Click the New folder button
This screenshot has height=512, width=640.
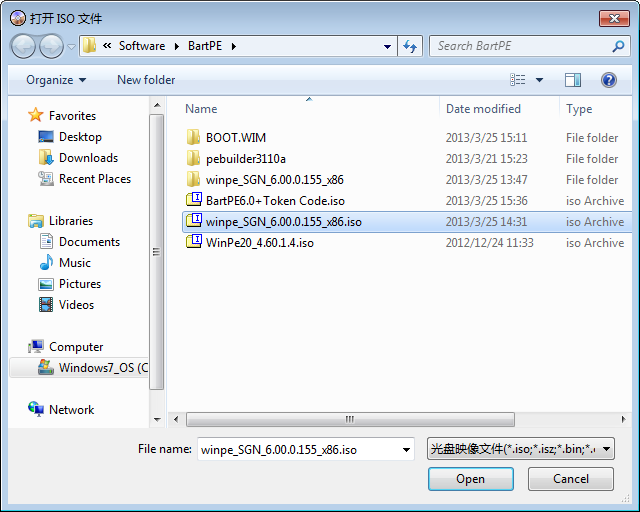(x=146, y=80)
